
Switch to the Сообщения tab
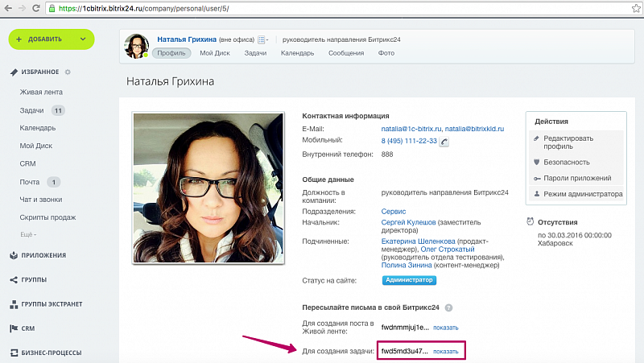[x=346, y=53]
